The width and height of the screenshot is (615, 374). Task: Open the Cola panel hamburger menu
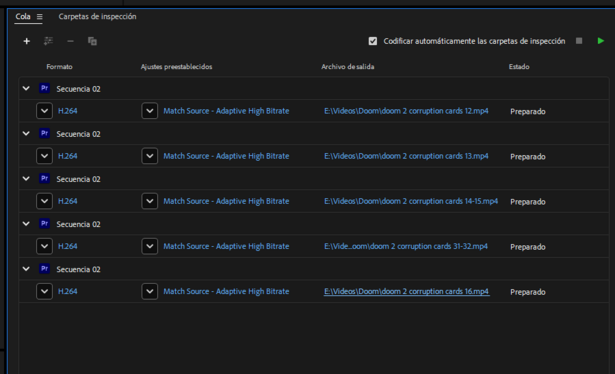[40, 16]
